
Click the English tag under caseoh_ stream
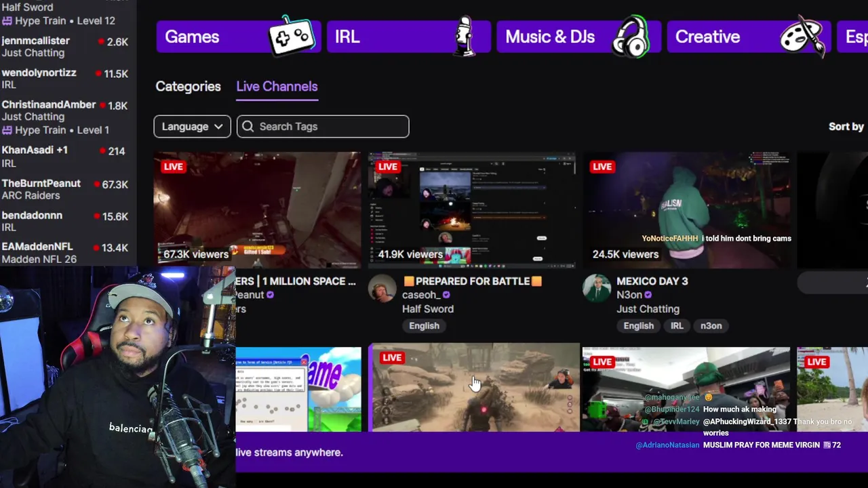(424, 325)
